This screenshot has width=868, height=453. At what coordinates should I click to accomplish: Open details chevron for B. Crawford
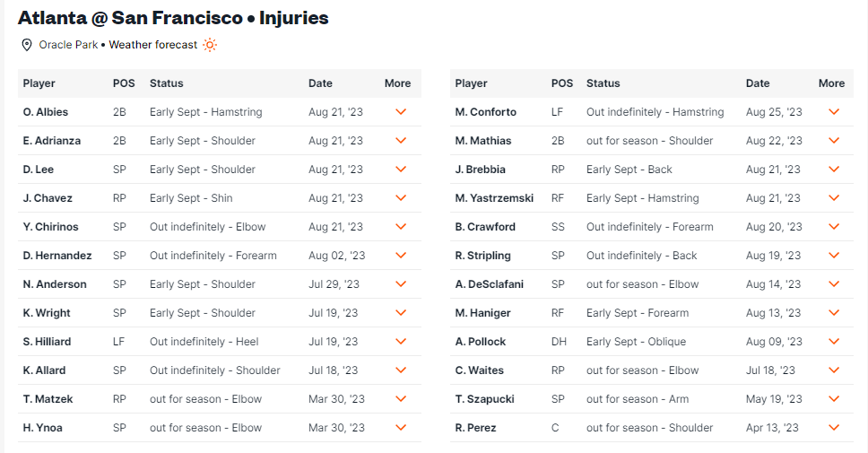[834, 226]
